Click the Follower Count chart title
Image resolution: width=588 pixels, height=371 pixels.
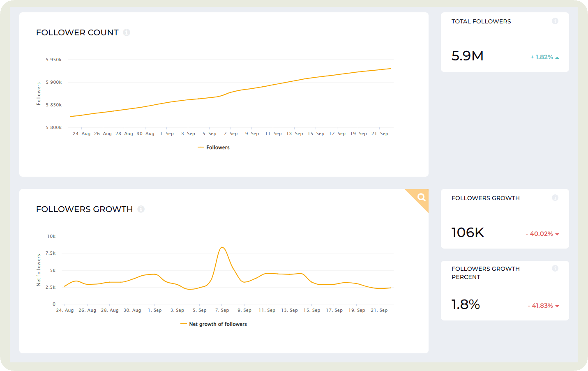77,32
